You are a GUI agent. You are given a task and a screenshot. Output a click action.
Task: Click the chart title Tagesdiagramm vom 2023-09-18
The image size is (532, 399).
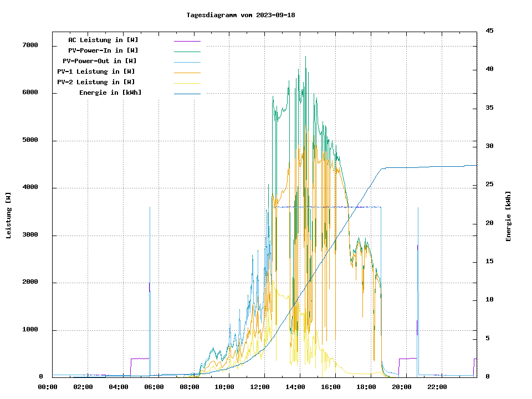click(x=241, y=15)
